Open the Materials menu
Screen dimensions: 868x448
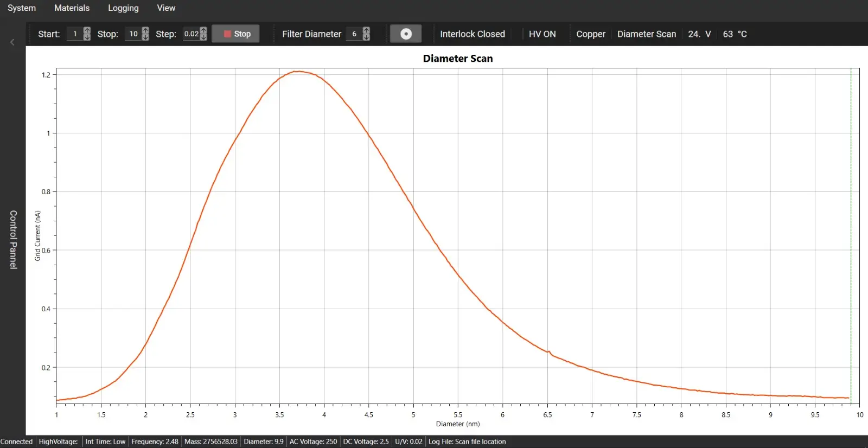coord(72,8)
